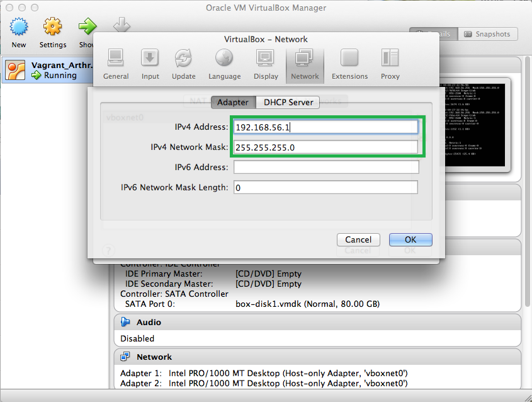Click the Controller: SATA Controller text
Screen dimensions: 532x402
pyautogui.click(x=174, y=294)
